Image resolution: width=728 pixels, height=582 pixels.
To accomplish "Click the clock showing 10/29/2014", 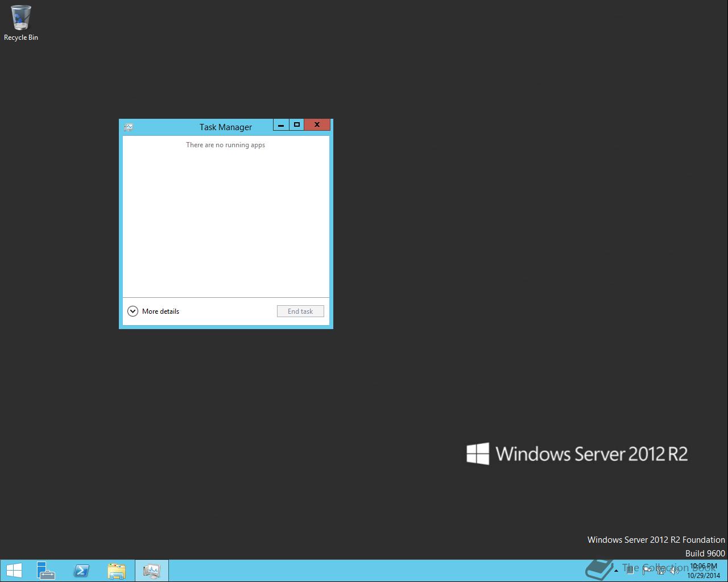I will 704,571.
